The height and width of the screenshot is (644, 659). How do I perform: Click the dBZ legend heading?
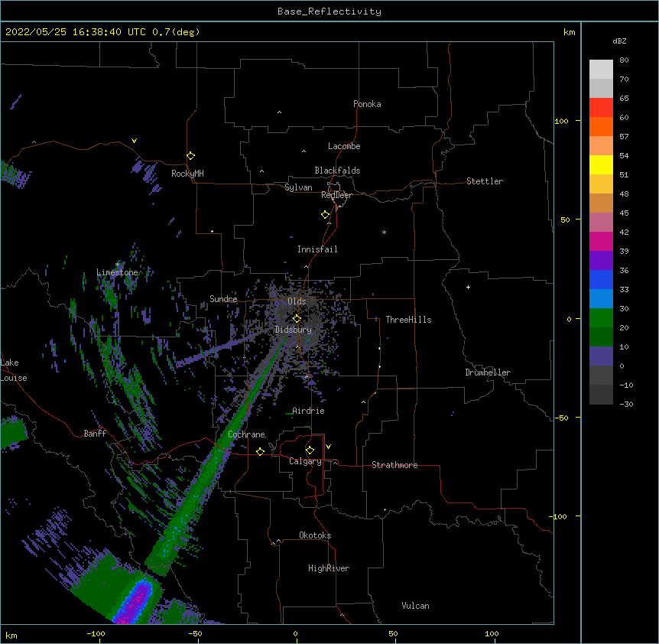click(x=619, y=41)
